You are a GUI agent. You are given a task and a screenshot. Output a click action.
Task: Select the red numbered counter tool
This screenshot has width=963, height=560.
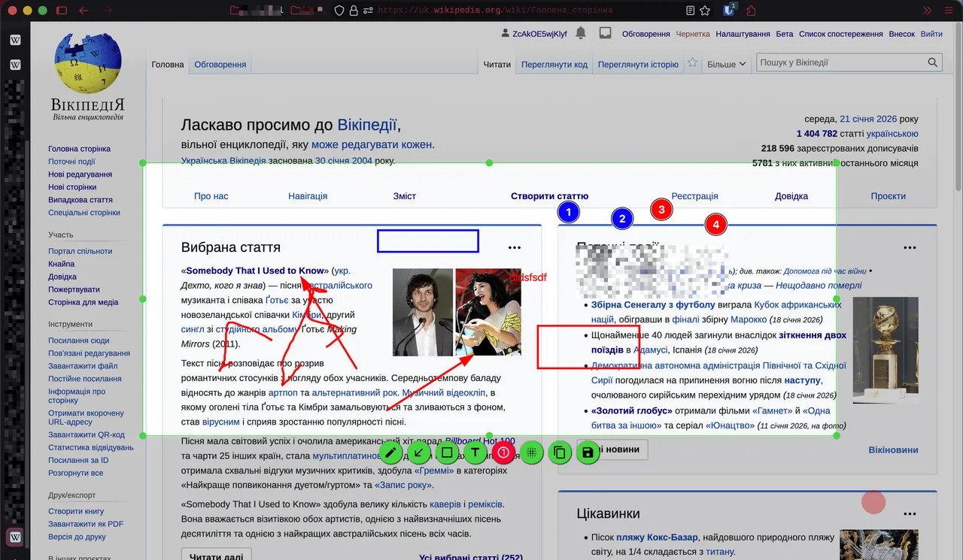pos(503,453)
